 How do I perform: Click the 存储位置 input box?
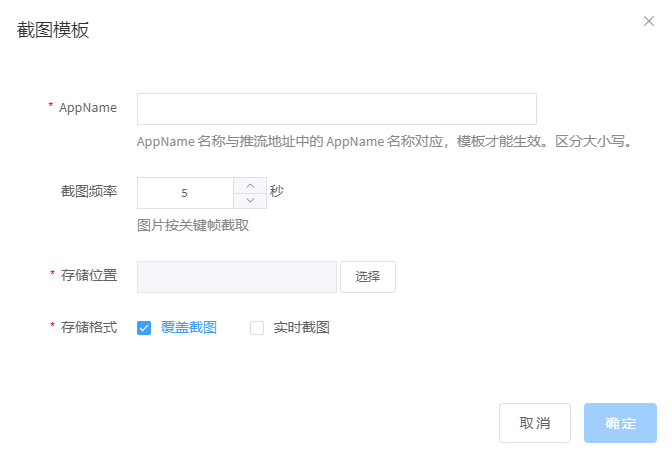click(x=236, y=277)
